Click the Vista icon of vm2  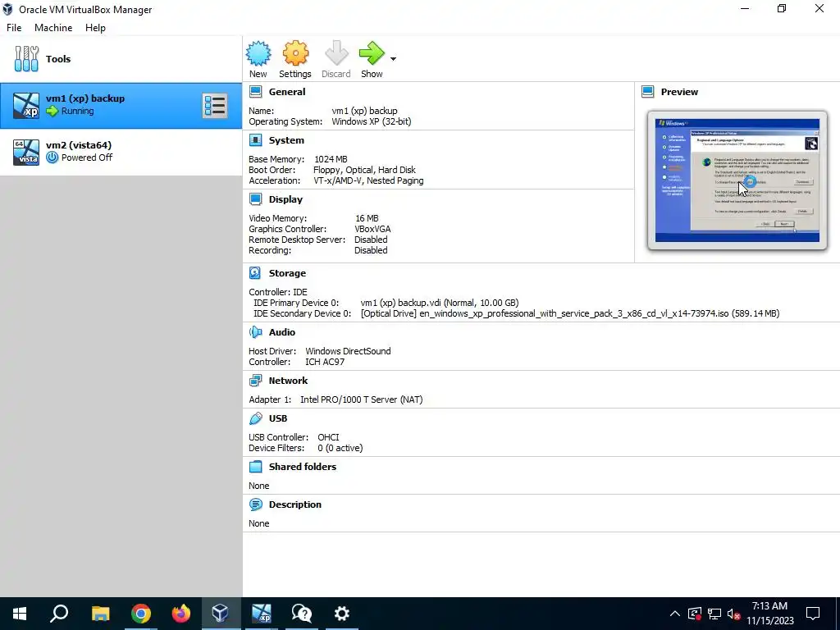point(26,152)
